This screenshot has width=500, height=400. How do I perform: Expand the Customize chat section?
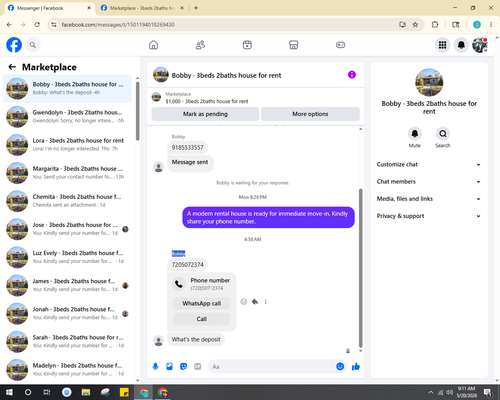click(429, 164)
